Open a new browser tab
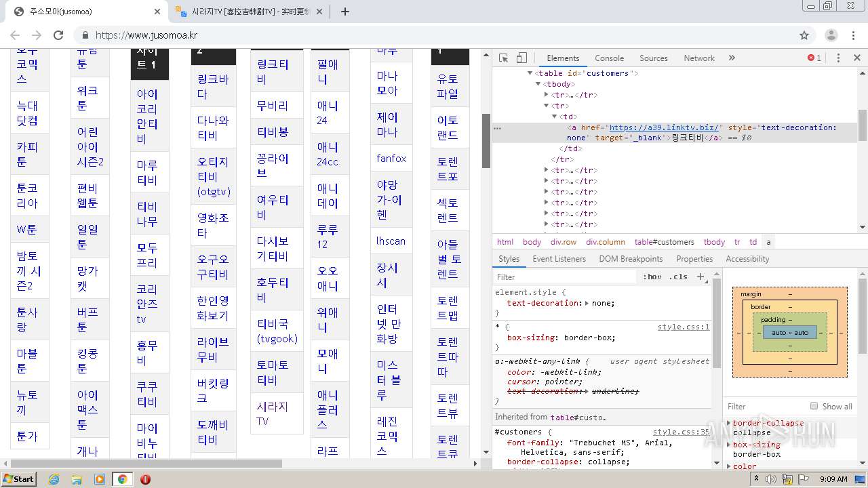The height and width of the screenshot is (488, 868). click(345, 12)
